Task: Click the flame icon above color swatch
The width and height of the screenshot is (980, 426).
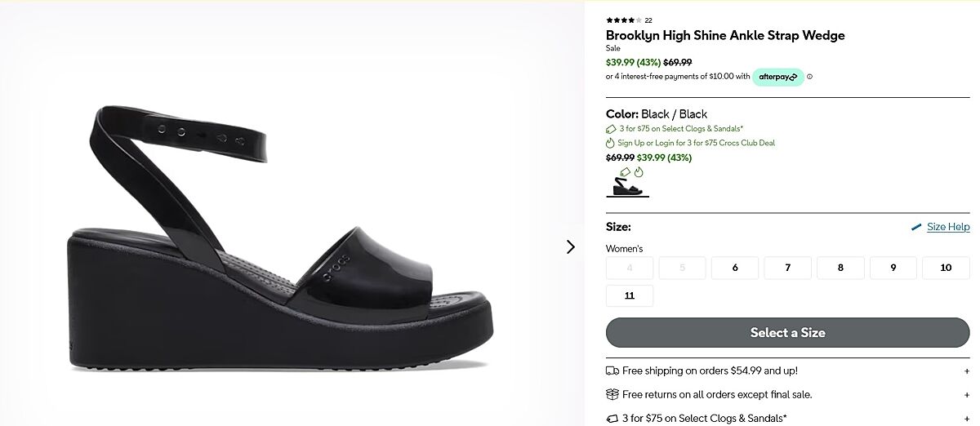Action: pyautogui.click(x=639, y=172)
